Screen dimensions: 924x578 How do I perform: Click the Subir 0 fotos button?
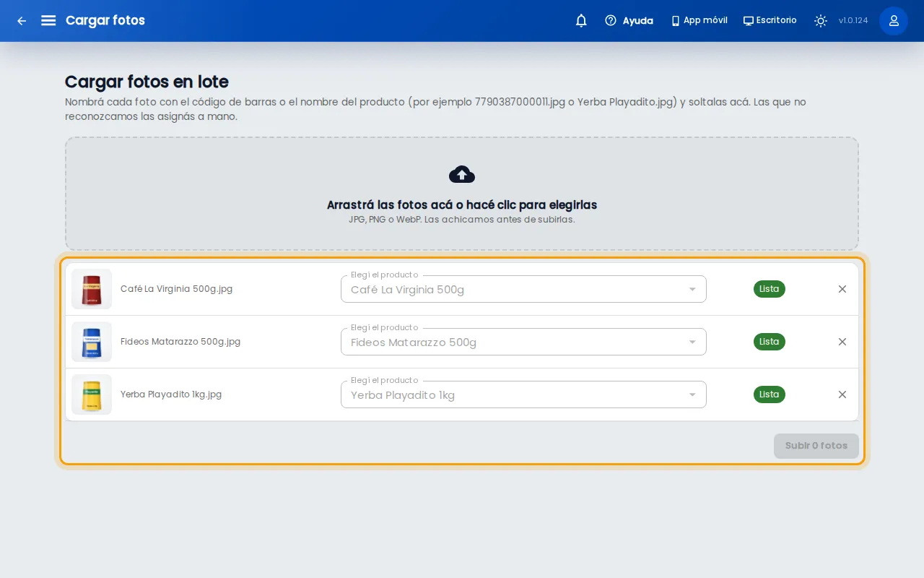click(x=816, y=446)
